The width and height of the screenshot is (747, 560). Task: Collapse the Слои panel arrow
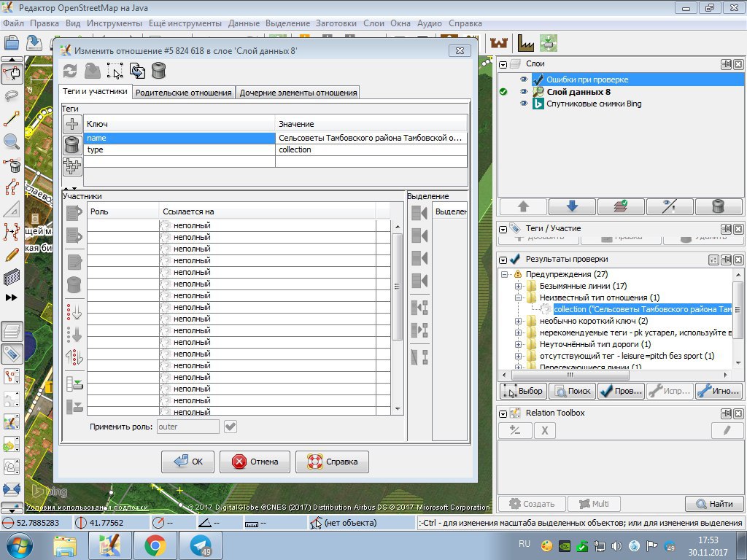503,64
